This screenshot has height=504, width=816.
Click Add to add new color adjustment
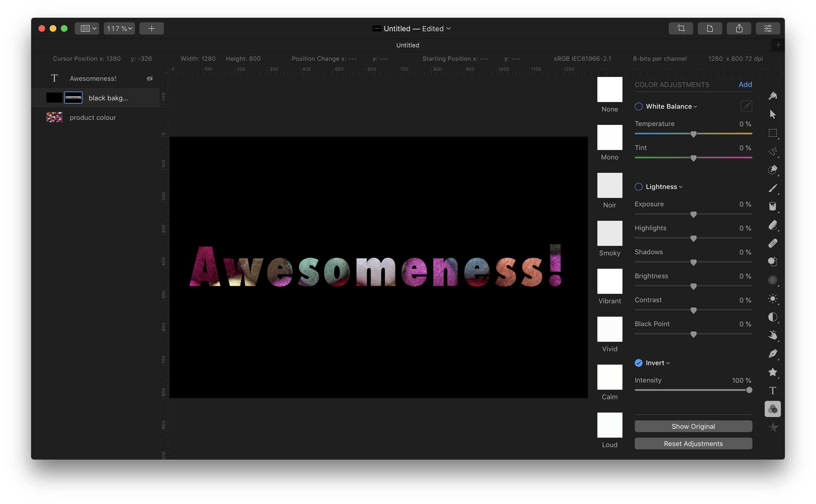point(745,84)
